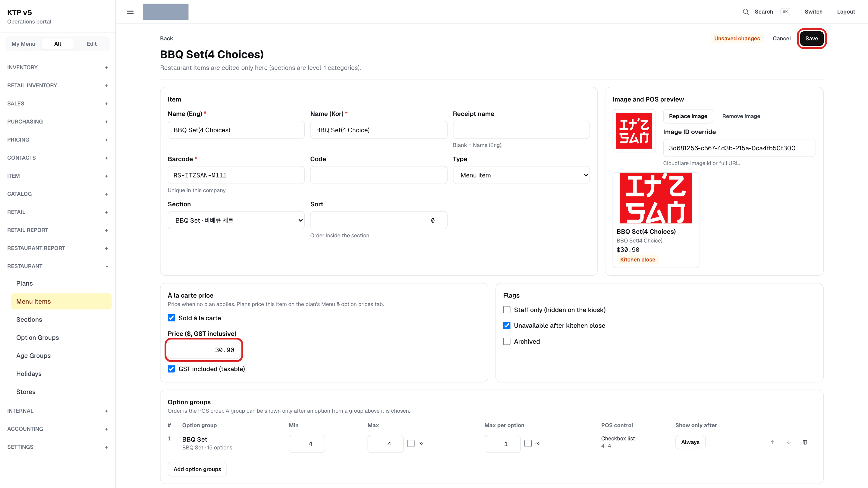Delete the BBQ Set option group row
Viewport: 868px width, 488px height.
click(x=805, y=442)
